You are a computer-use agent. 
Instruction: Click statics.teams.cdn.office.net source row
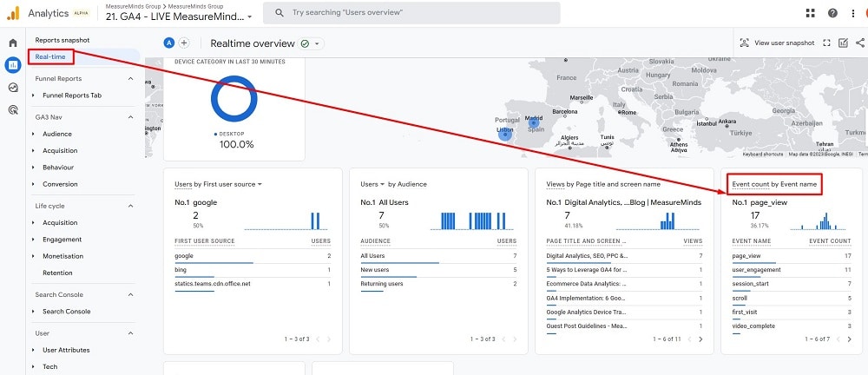pos(253,284)
